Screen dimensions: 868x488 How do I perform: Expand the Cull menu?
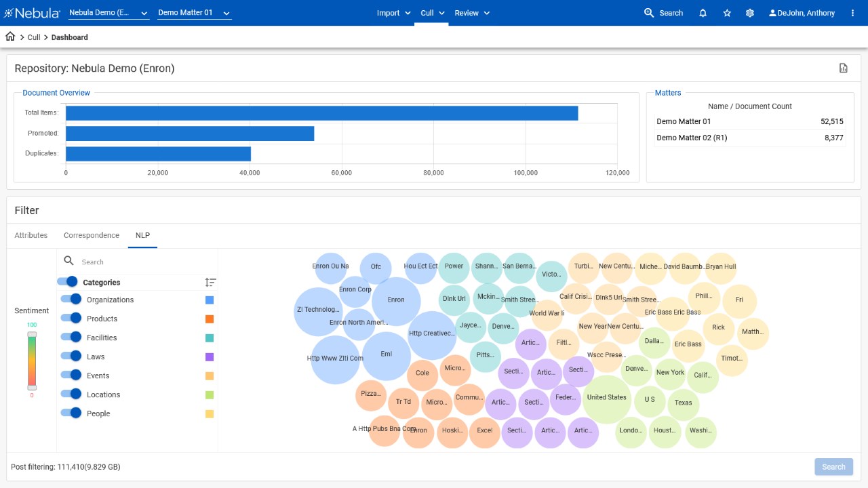432,13
